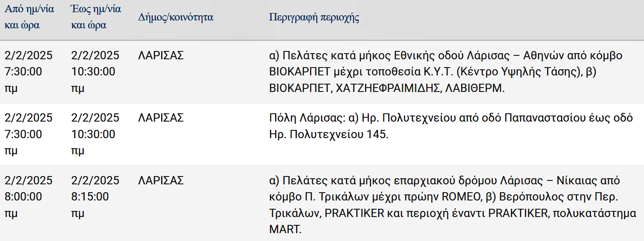Image resolution: width=644 pixels, height=241 pixels.
Task: Click the text 'Πόλη Λάρισας' in the second row
Action: pyautogui.click(x=301, y=118)
